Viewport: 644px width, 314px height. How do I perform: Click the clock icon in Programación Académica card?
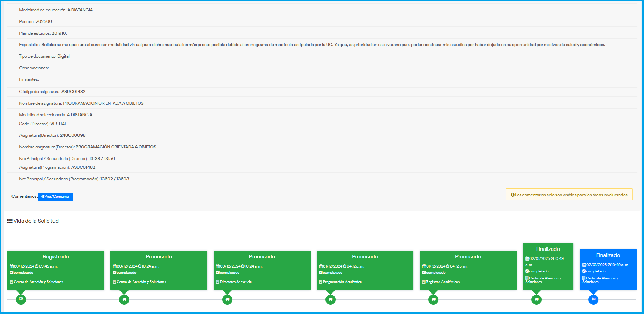point(344,266)
